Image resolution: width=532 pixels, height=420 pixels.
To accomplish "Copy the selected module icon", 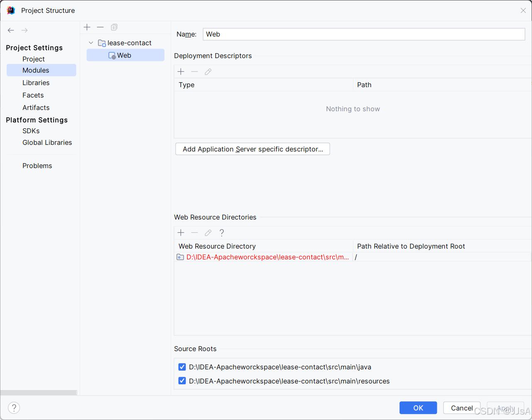I will click(114, 27).
